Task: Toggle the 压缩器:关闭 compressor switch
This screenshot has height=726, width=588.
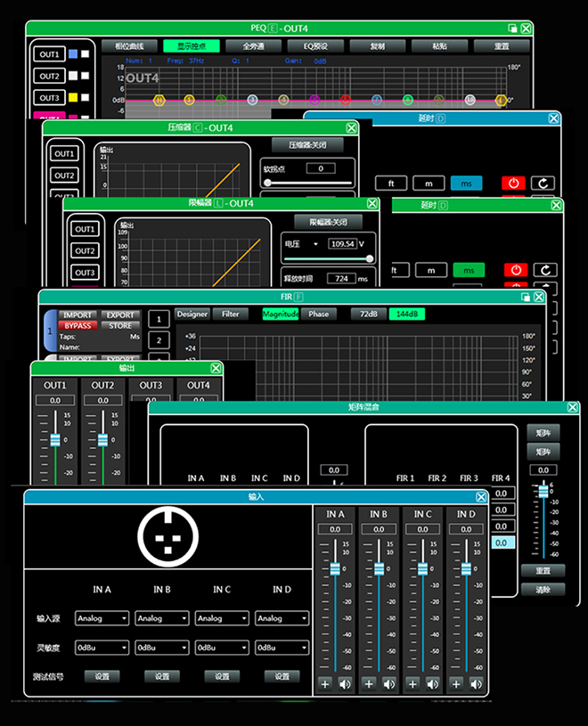Action: click(x=307, y=145)
